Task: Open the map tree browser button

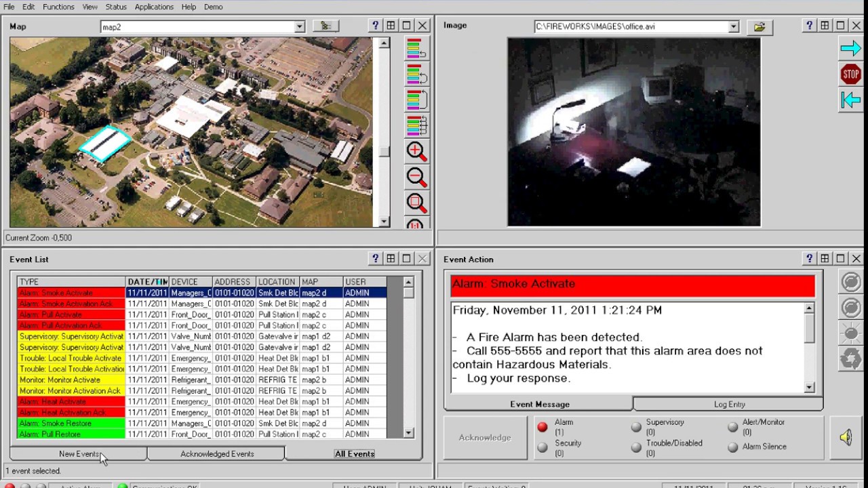Action: pyautogui.click(x=325, y=26)
